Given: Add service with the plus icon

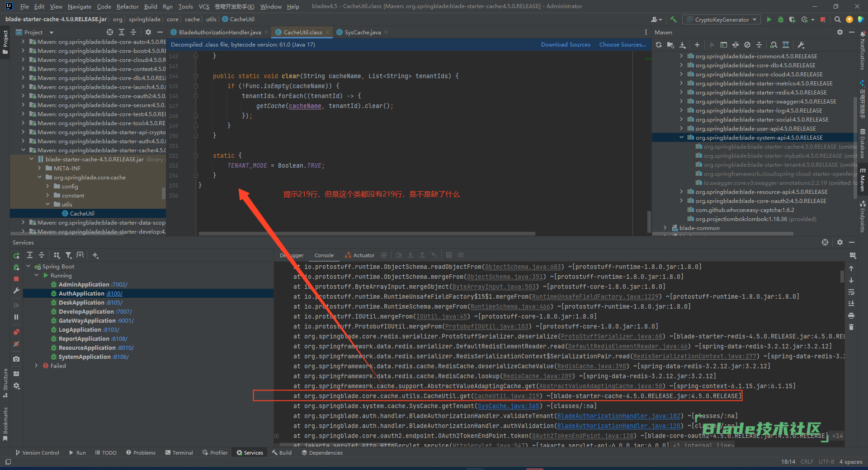Looking at the screenshot, I should point(95,255).
